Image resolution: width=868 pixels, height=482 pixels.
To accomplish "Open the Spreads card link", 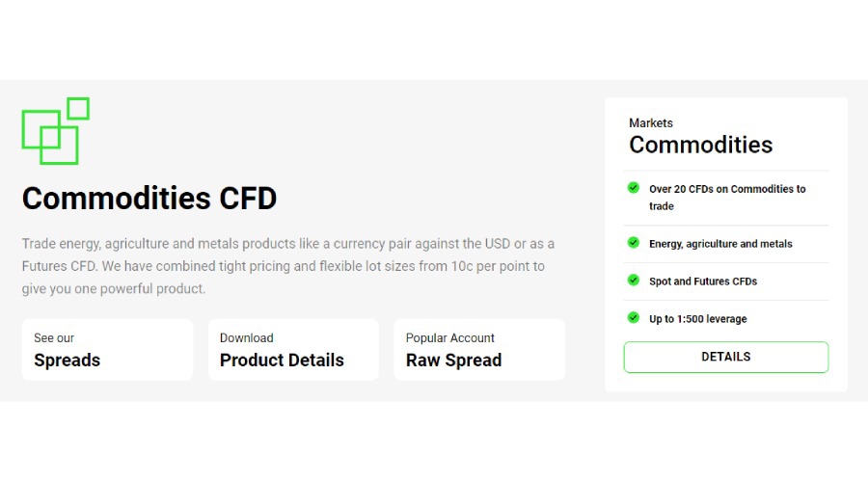I will (x=107, y=350).
